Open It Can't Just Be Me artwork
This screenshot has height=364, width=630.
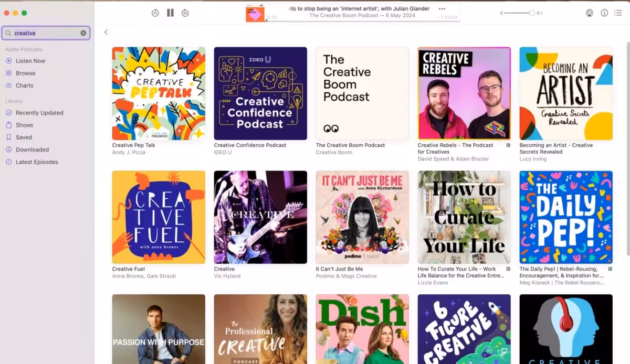click(x=362, y=217)
